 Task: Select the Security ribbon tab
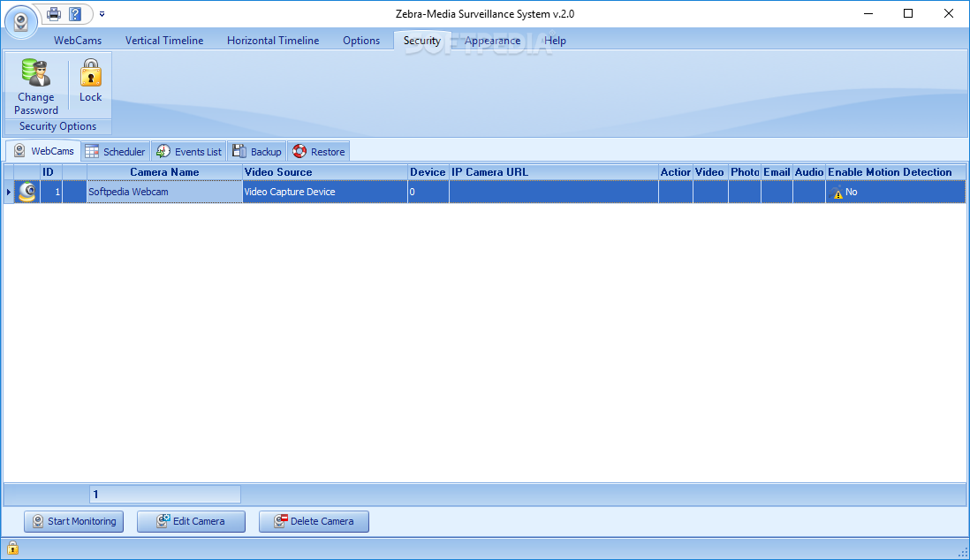tap(422, 41)
